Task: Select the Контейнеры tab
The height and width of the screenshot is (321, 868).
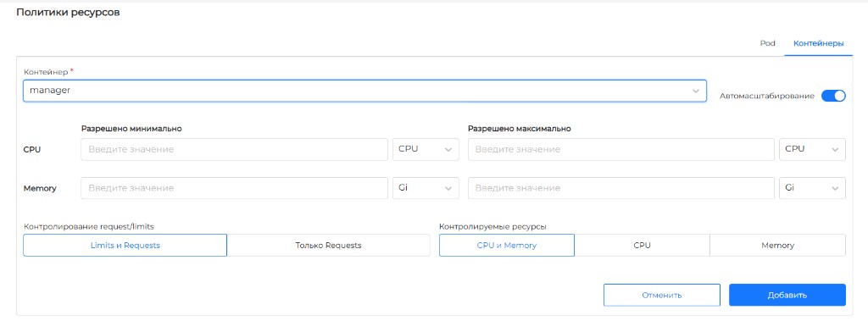Action: click(x=818, y=43)
